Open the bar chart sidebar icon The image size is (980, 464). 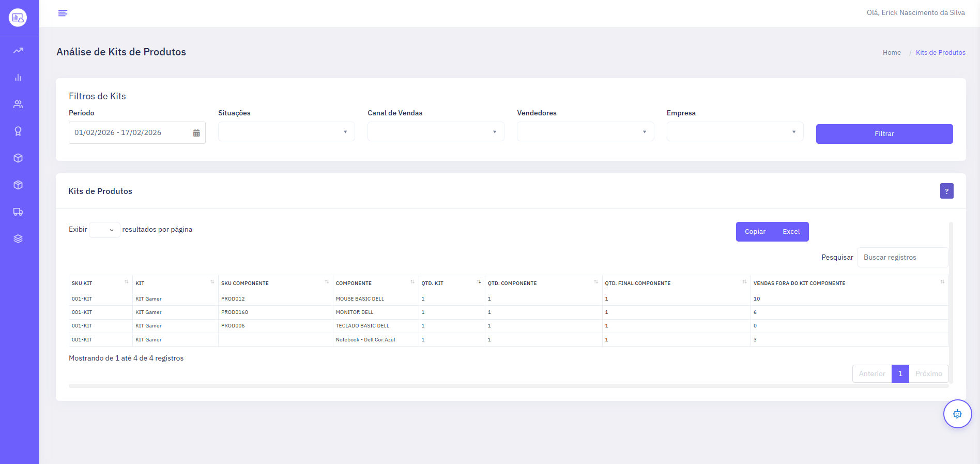(18, 78)
